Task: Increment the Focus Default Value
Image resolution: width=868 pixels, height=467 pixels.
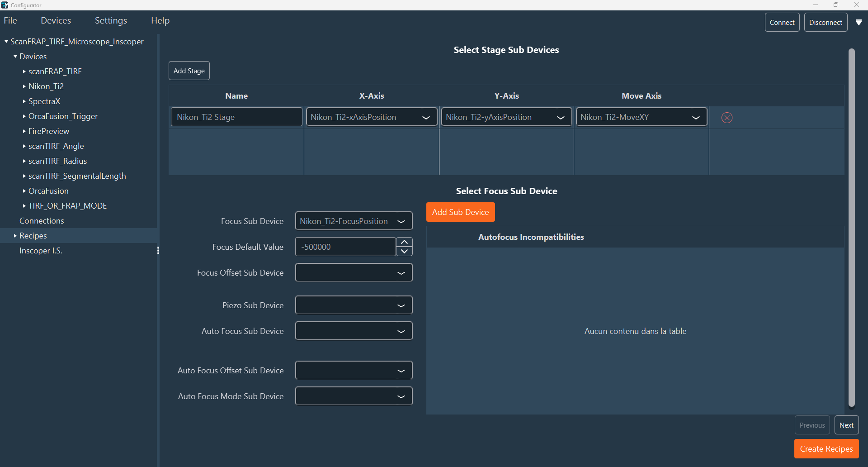Action: (404, 242)
